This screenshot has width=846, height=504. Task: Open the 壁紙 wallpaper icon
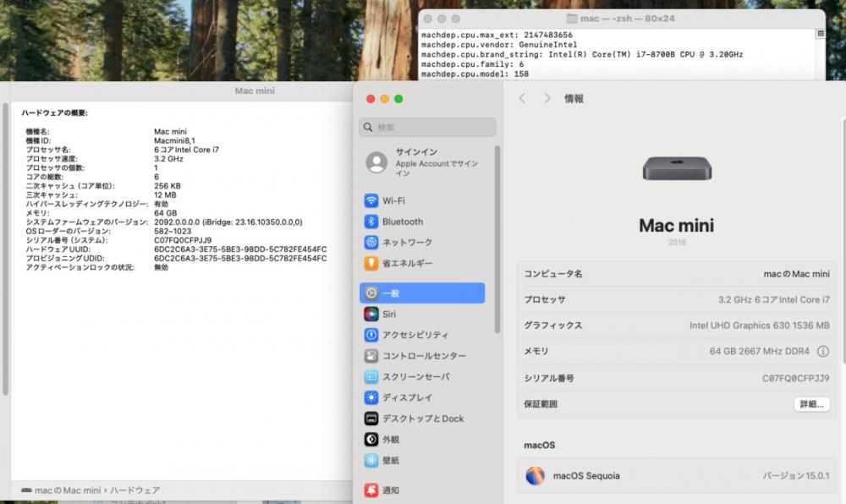click(x=371, y=460)
